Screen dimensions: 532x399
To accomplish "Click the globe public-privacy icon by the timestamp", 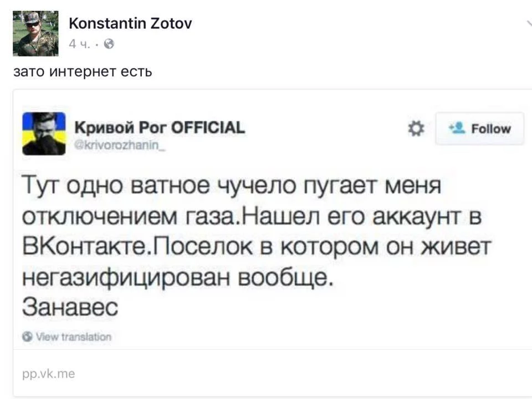I will click(109, 44).
